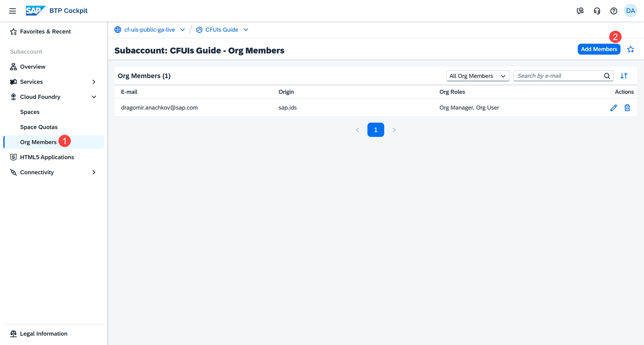Click the CFUIs Guide subaccount cube icon
Screen dimensions: 644x345
click(x=199, y=30)
